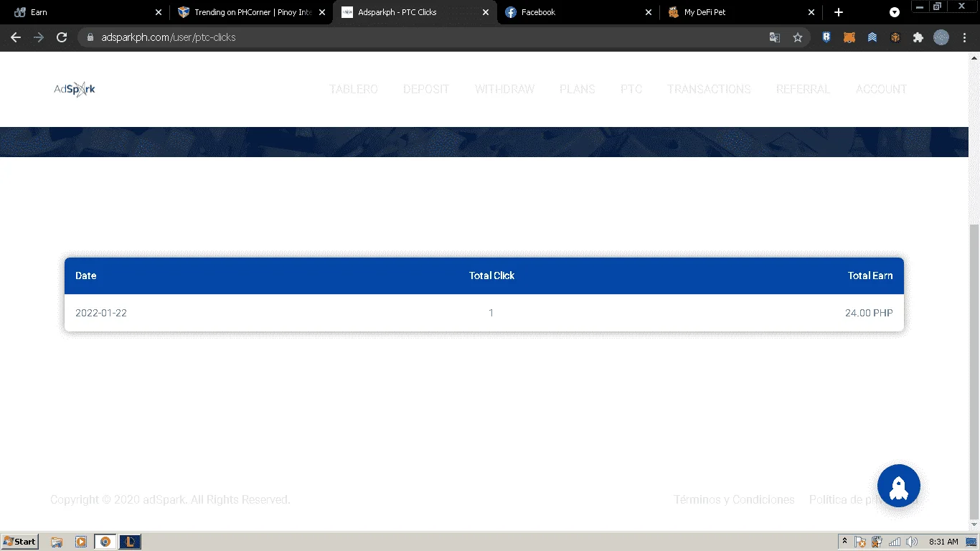Close the Facebook tab
980x551 pixels.
[649, 12]
